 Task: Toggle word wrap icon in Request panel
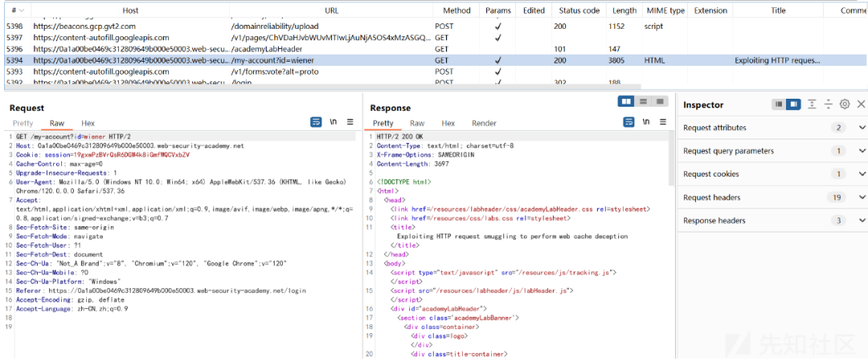pyautogui.click(x=316, y=122)
